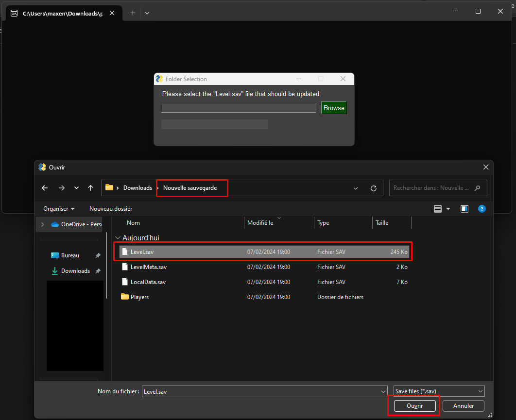The height and width of the screenshot is (420, 516).
Task: Click the green Browse button
Action: point(334,108)
